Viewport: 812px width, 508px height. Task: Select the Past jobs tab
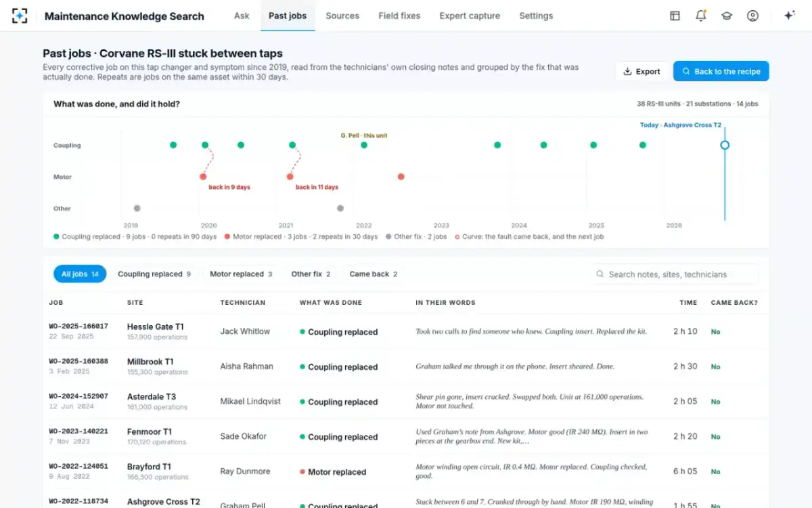288,16
